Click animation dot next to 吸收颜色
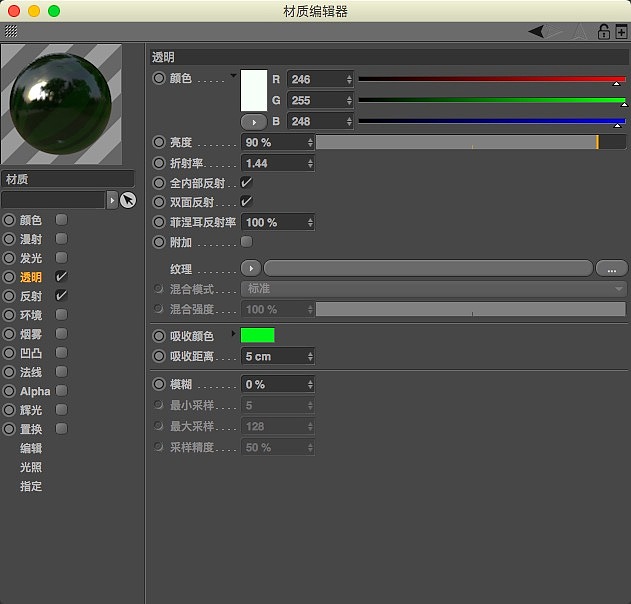Viewport: 631px width, 604px height. tap(159, 336)
